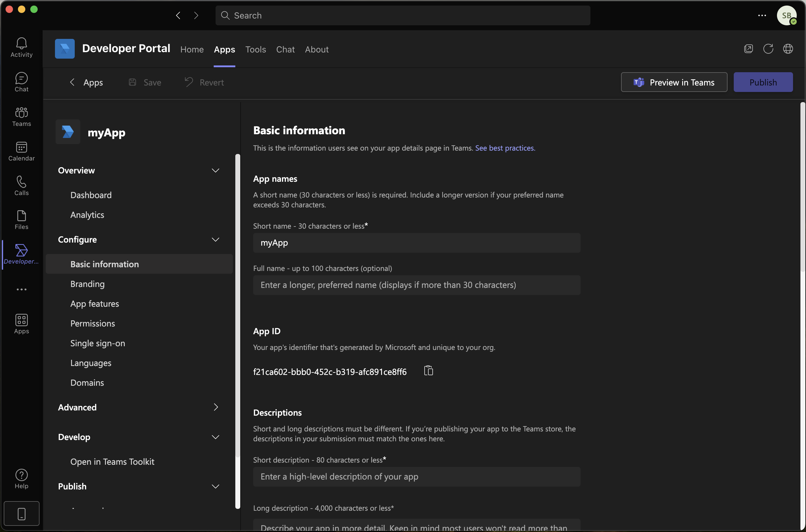Open the SB profile avatar
This screenshot has height=532, width=806.
(x=787, y=15)
